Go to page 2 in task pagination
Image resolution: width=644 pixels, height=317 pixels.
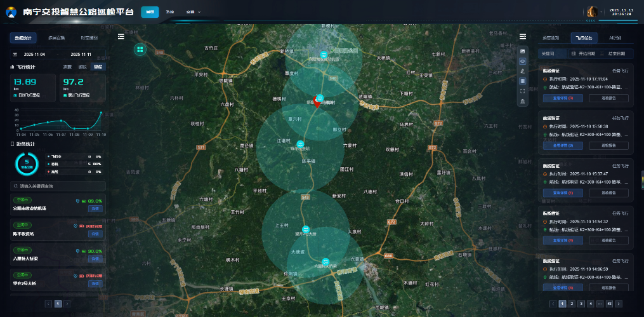571,304
